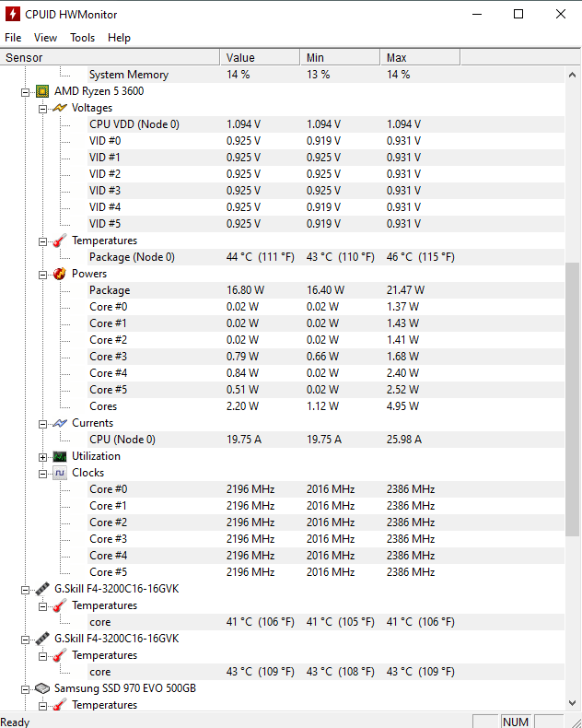This screenshot has height=728, width=582.
Task: Click the CPU Temperatures thermometer icon
Action: pyautogui.click(x=60, y=241)
